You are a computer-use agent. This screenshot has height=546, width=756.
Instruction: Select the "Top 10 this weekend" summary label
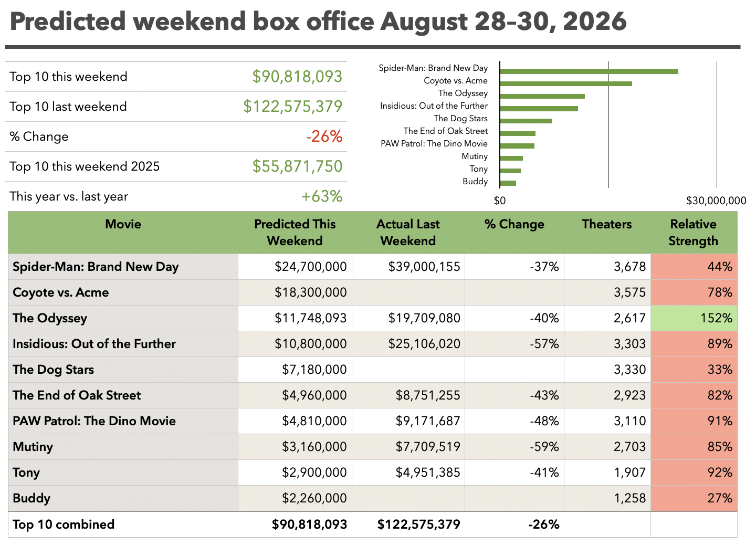pos(68,77)
